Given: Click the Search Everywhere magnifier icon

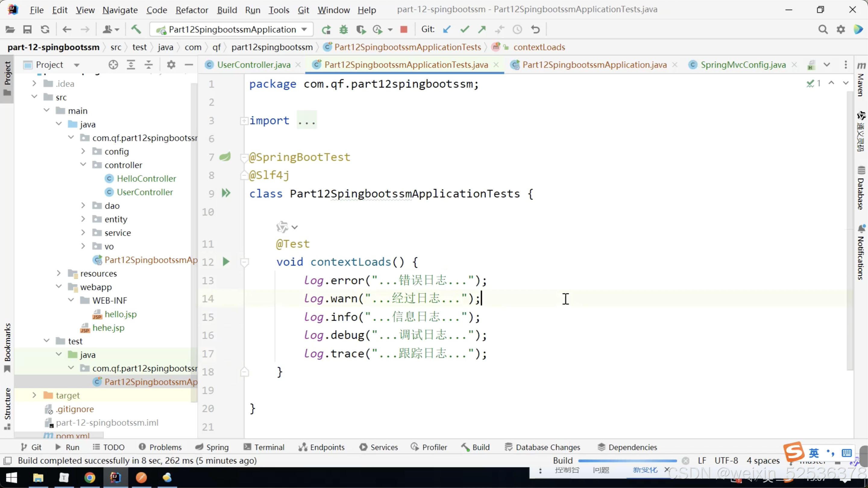Looking at the screenshot, I should click(823, 30).
